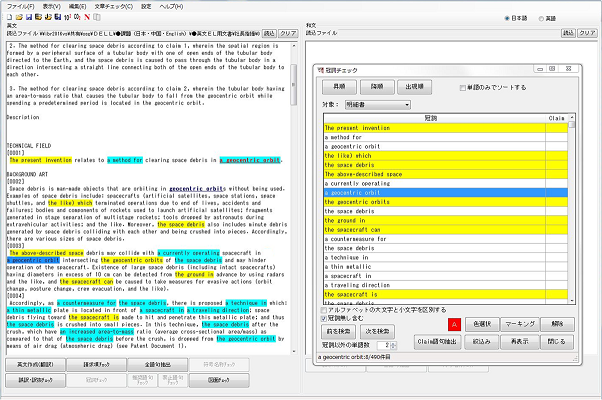Click the stepper beside 冠詞以外の単語数
The width and height of the screenshot is (602, 400).
coord(394,345)
